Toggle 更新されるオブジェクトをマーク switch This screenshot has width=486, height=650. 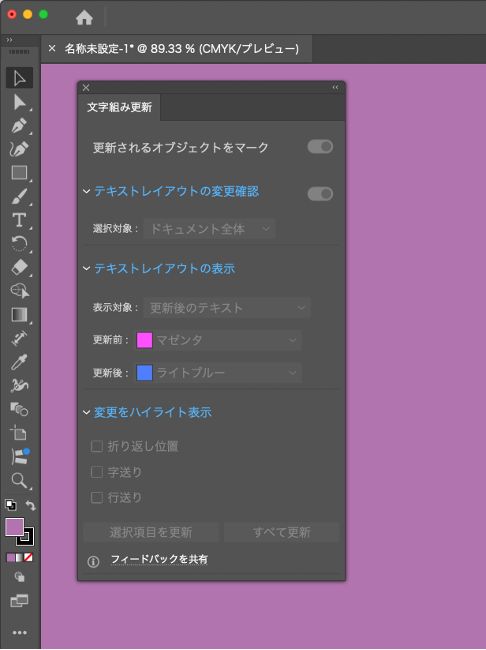[x=320, y=147]
